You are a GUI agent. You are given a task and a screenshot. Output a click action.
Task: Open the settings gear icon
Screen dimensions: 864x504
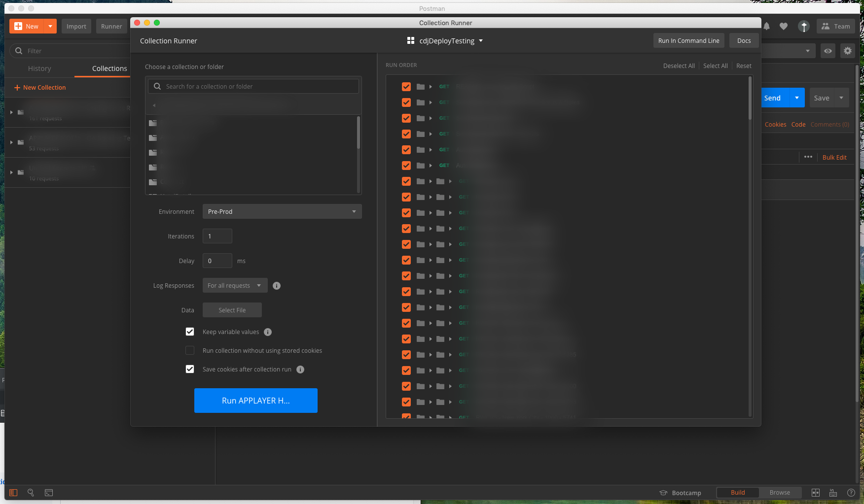[x=848, y=50]
